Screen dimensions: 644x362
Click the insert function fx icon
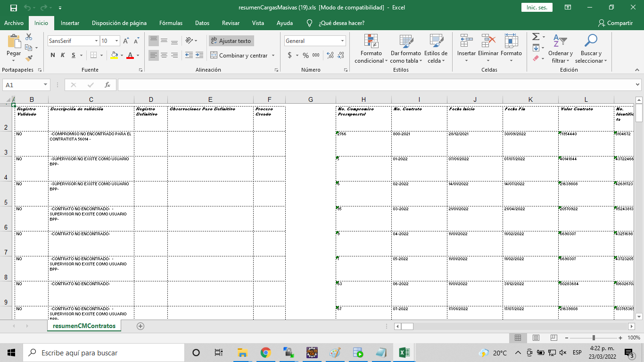[107, 85]
